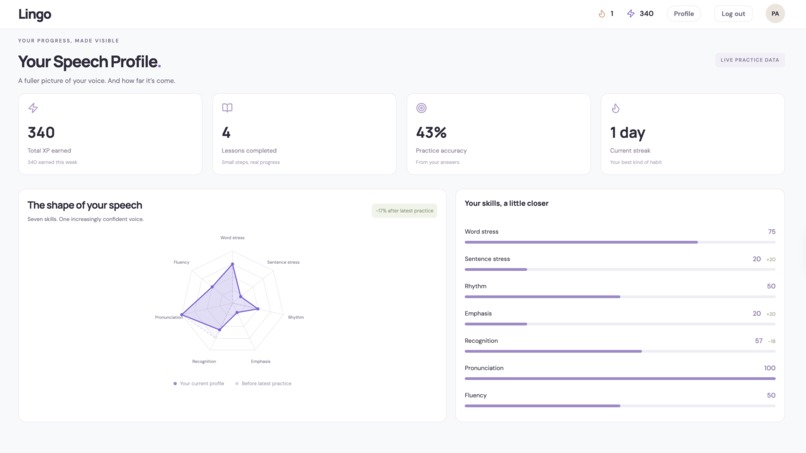Click the Live Practice Data badge
The width and height of the screenshot is (806, 453).
point(749,60)
